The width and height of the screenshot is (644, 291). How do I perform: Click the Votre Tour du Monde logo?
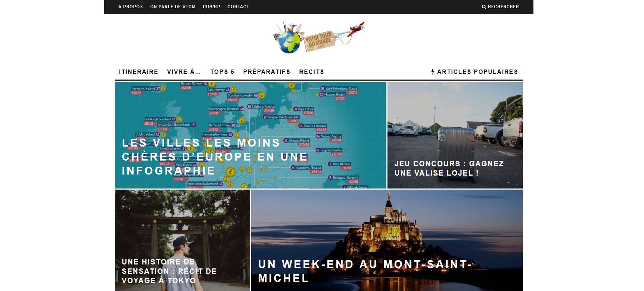pos(318,37)
